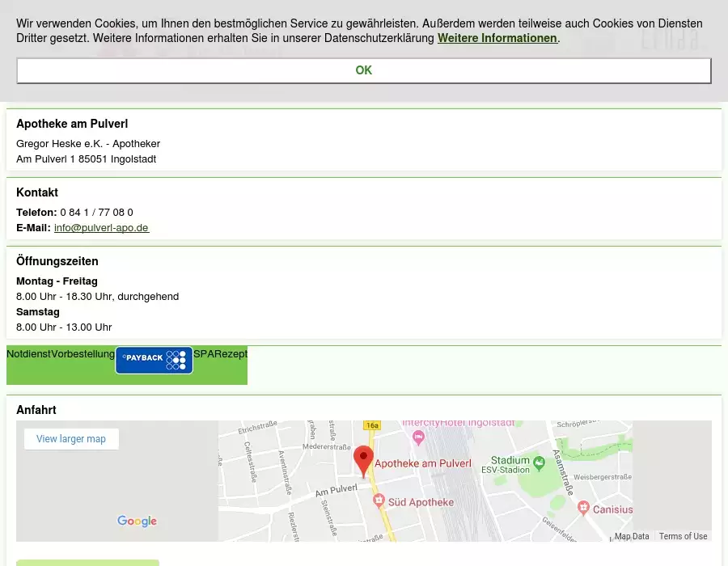The width and height of the screenshot is (728, 566).
Task: Select the Canisius map marker
Action: (584, 509)
